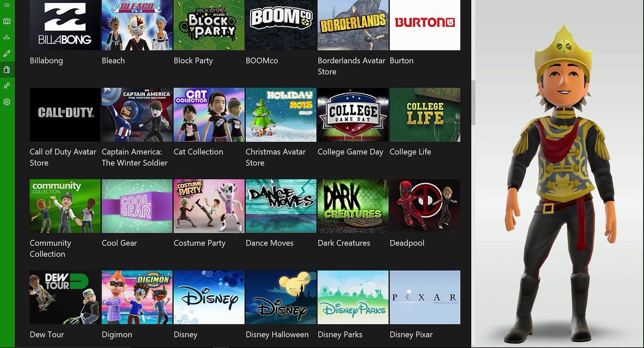Open the BOOMco store tile
Image resolution: width=644 pixels, height=348 pixels.
pos(281,25)
